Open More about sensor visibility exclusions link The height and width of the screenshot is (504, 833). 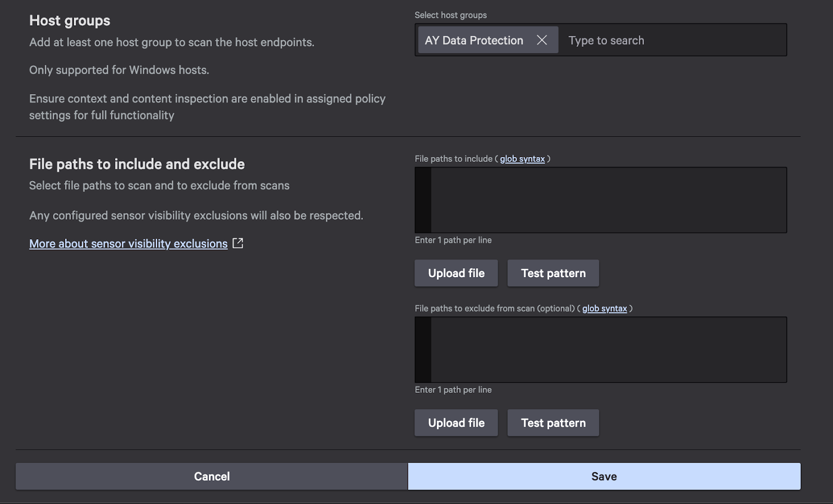(x=128, y=243)
